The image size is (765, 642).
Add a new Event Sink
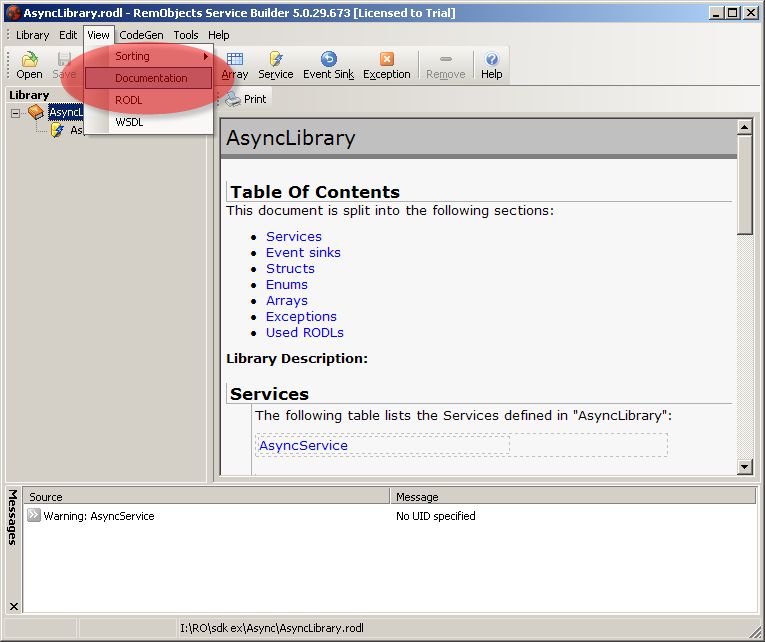328,66
